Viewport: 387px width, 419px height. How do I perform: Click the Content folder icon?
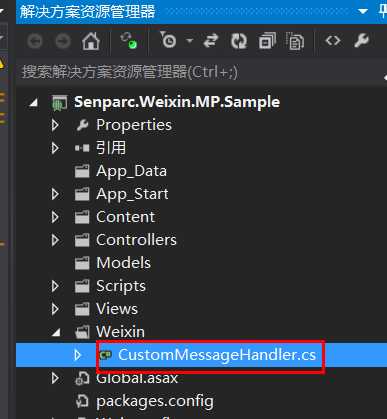pos(82,217)
